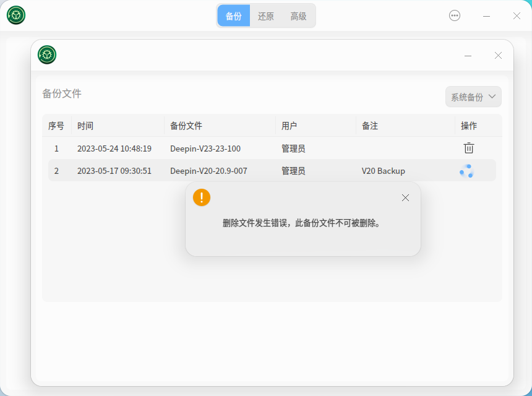The image size is (532, 396).
Task: Switch to the 备份 tab
Action: point(233,16)
